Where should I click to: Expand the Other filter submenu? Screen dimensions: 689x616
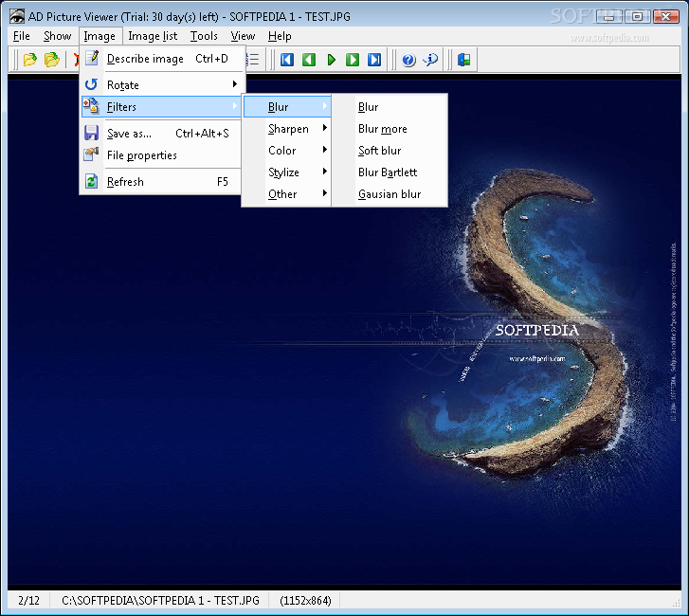coord(287,194)
